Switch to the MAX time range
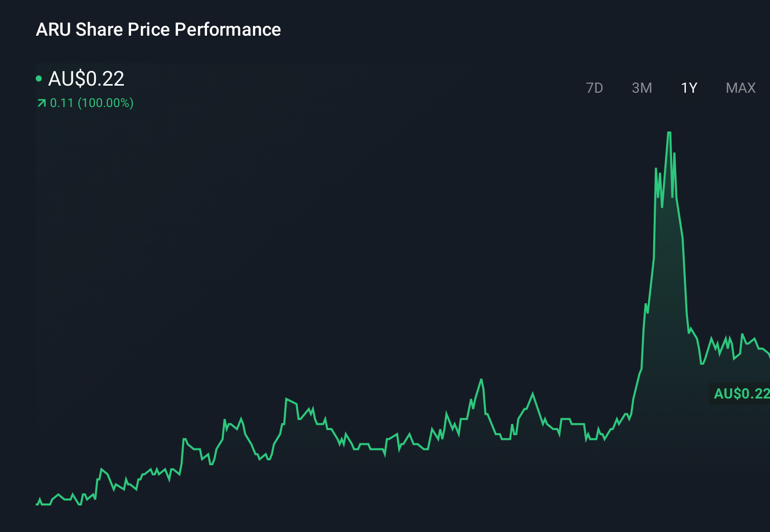Screen dimensions: 770x532 (x=740, y=88)
